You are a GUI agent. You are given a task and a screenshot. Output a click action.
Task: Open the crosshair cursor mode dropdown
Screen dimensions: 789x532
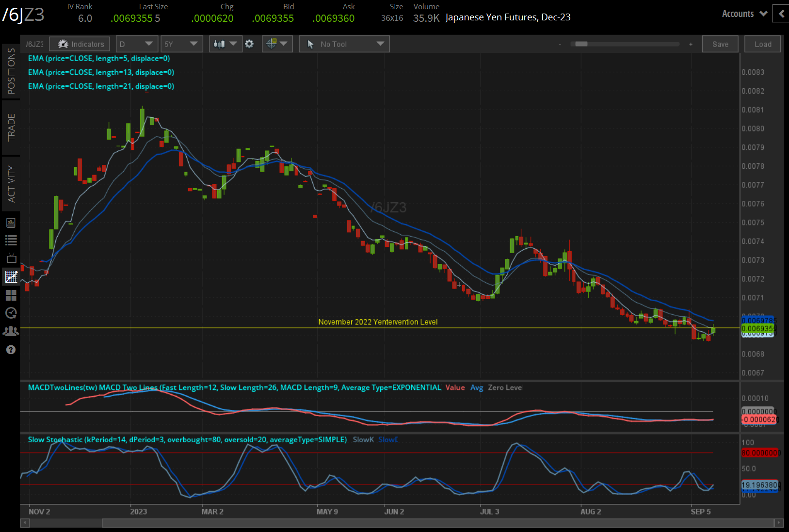(x=277, y=44)
